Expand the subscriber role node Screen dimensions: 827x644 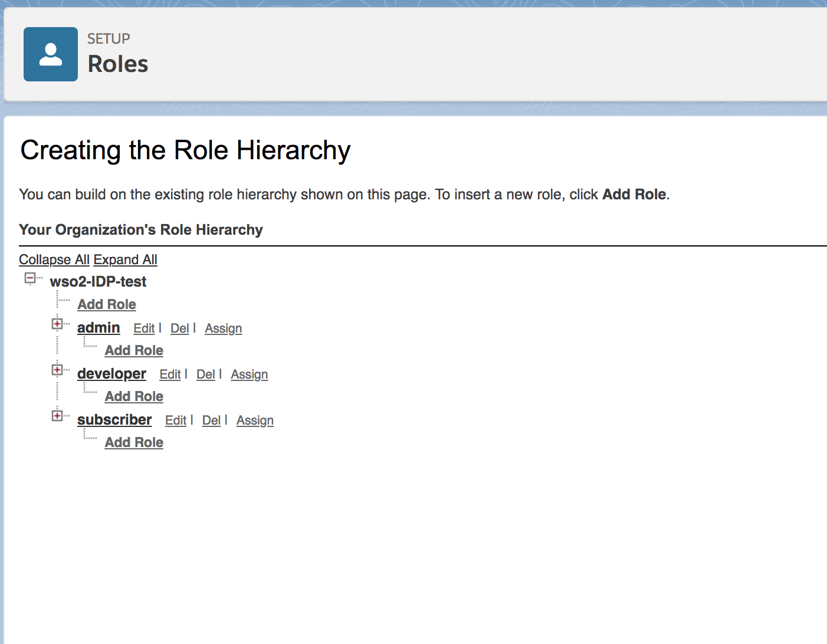coord(57,416)
